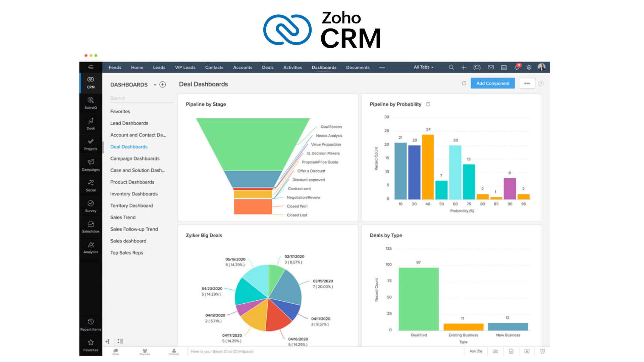Open SalesIQ from the sidebar
The image size is (644, 362).
tap(91, 103)
